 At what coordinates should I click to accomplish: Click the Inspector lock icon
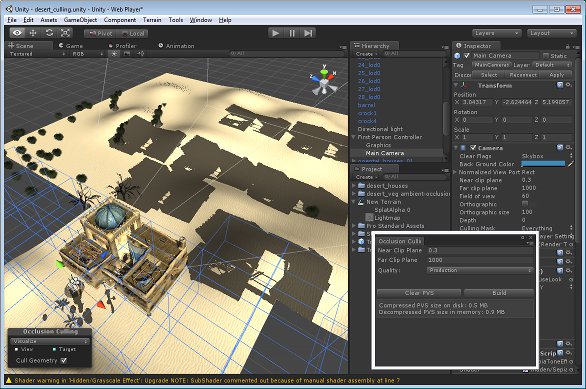[567, 46]
